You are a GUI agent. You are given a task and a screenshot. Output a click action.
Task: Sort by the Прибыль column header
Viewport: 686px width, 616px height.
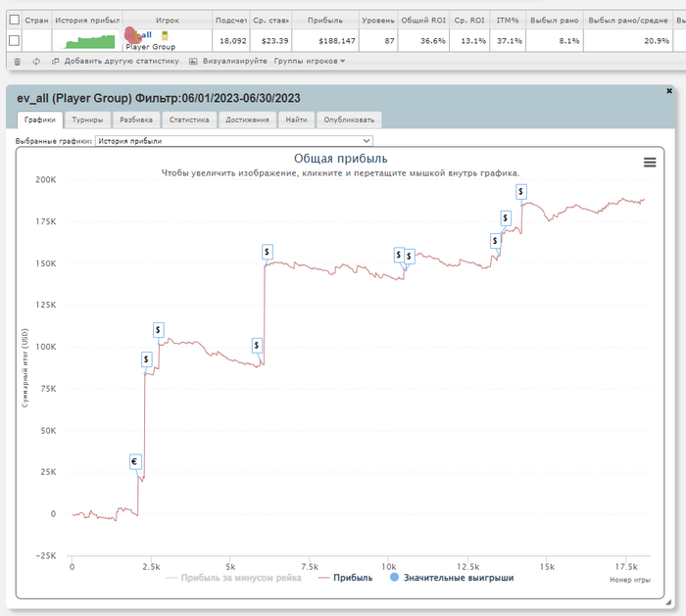point(325,21)
